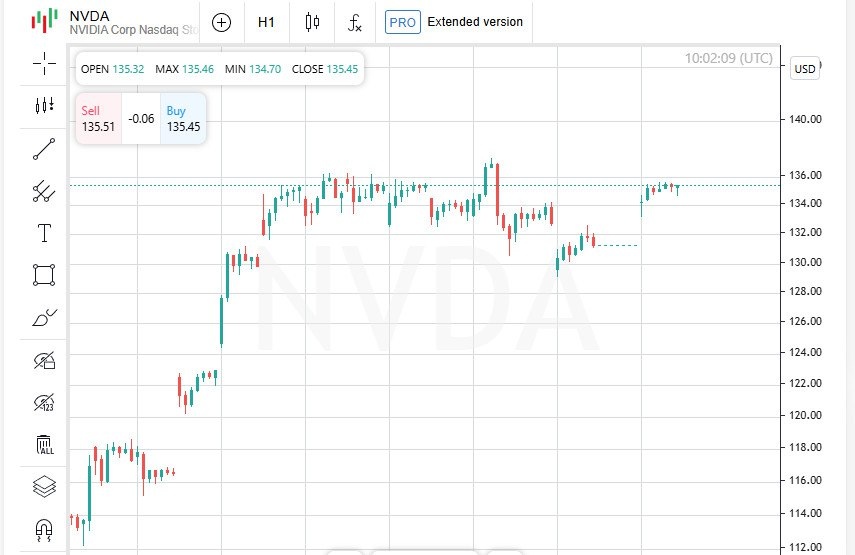Choose the pitchfork channel tool

[x=44, y=191]
